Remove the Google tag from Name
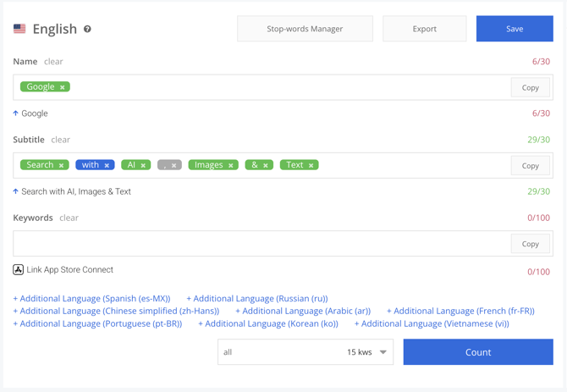The width and height of the screenshot is (567, 392). pos(63,87)
